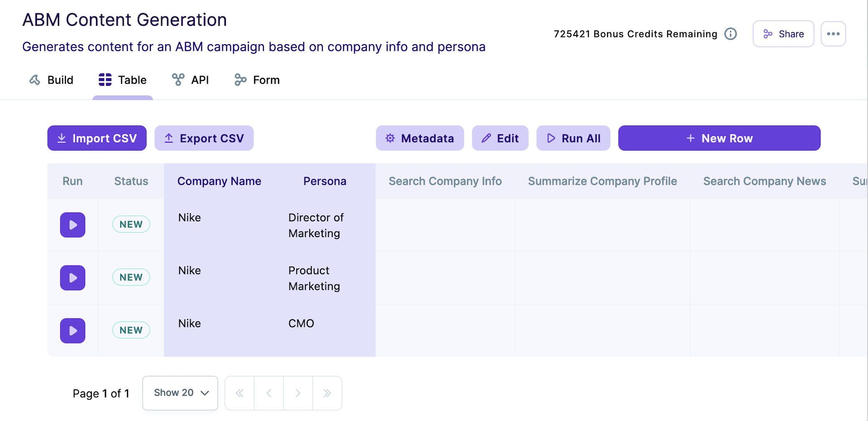Go to the last page arrow

point(327,393)
